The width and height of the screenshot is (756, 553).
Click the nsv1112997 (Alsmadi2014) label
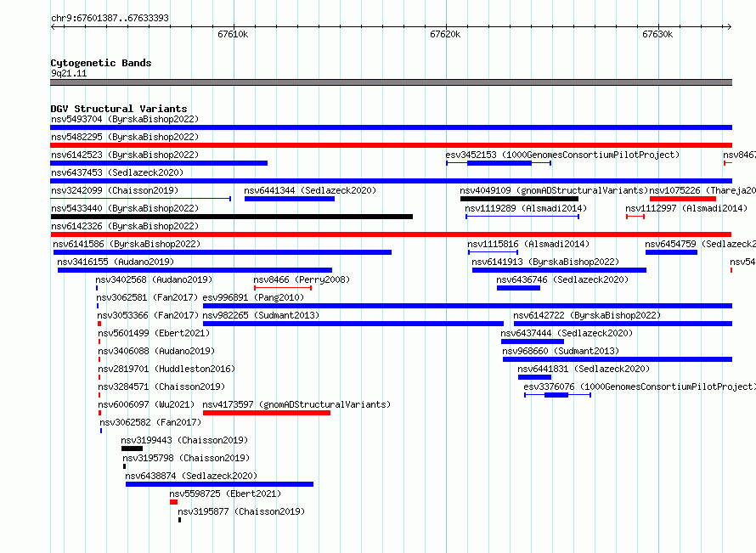[x=686, y=208]
